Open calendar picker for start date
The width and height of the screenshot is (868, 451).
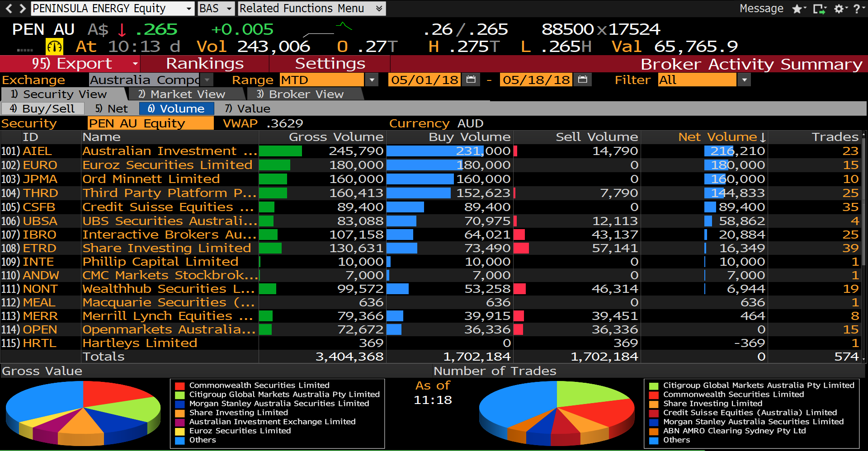click(x=471, y=80)
